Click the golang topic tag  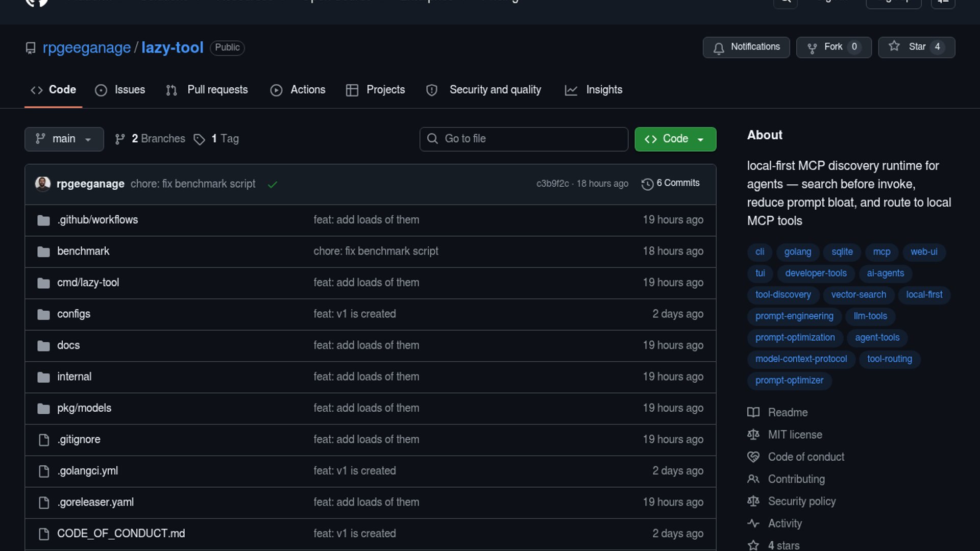point(797,252)
